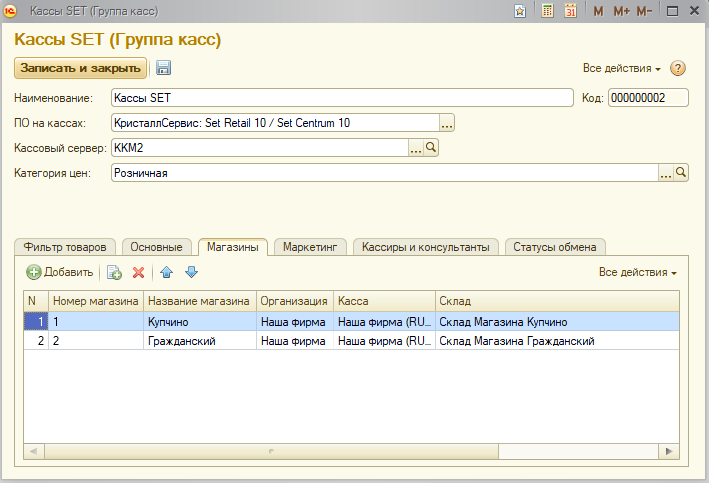Open selection list for ПО на кассах
The image size is (709, 483).
tap(447, 123)
